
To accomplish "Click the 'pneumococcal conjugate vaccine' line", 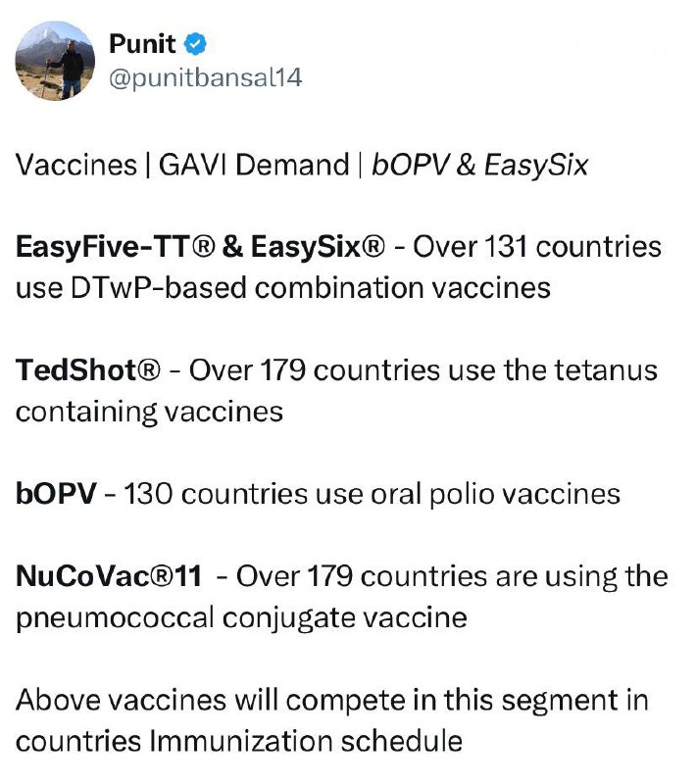I will 240,618.
